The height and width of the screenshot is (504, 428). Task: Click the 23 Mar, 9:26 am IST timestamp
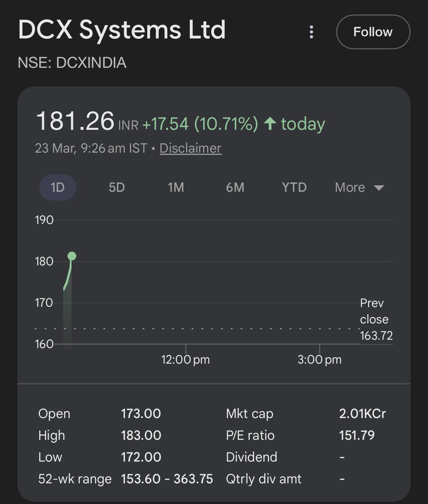coord(91,148)
